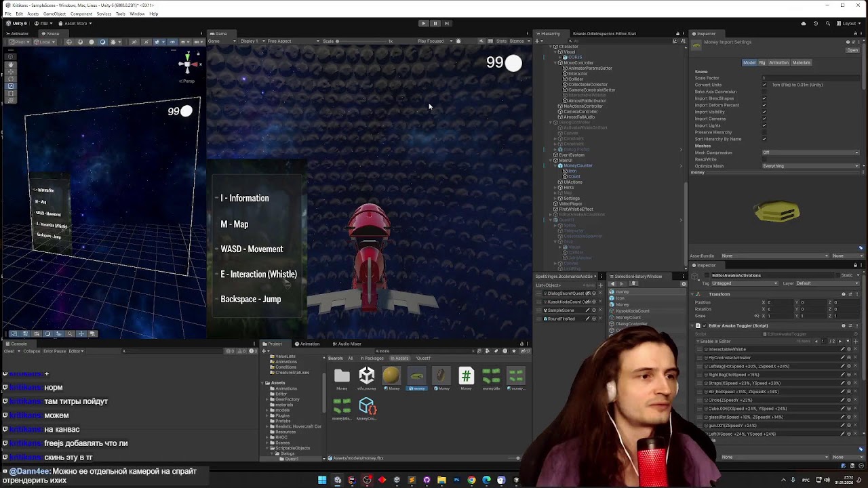Viewport: 868px width, 488px height.
Task: Open the GameObject menu
Action: click(x=55, y=14)
